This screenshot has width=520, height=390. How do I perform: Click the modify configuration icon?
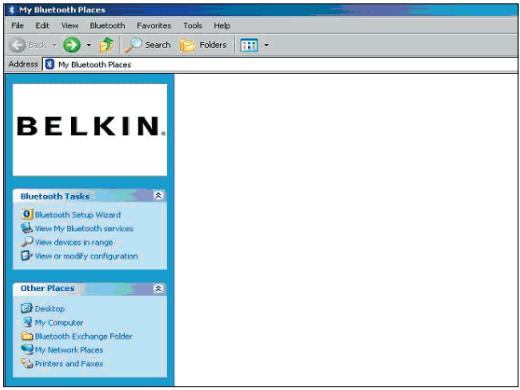coord(26,256)
